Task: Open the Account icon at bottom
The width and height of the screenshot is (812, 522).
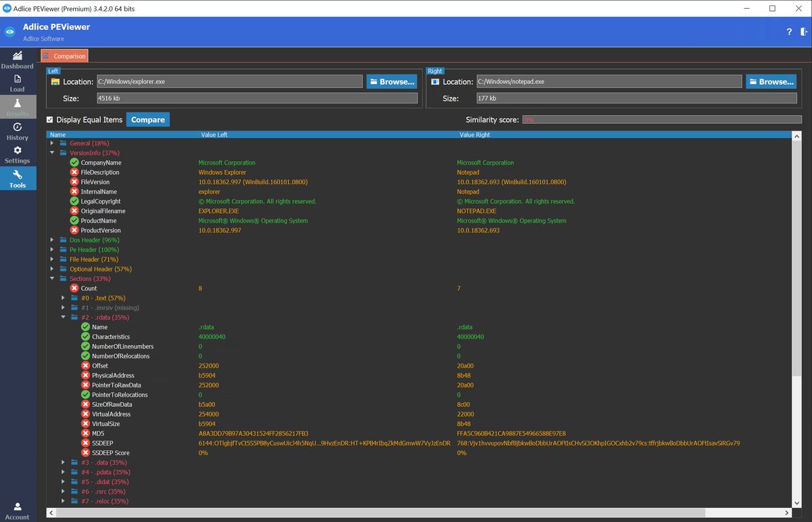Action: click(x=17, y=510)
